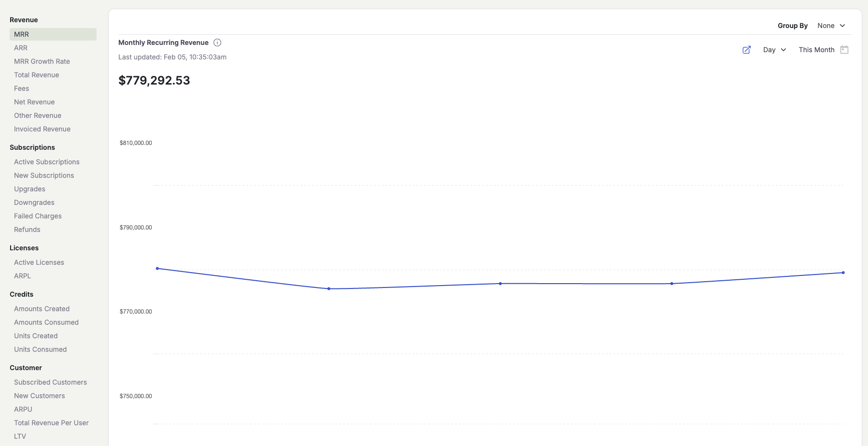Viewport: 868px width, 446px height.
Task: View the Net Revenue report
Action: coord(34,102)
